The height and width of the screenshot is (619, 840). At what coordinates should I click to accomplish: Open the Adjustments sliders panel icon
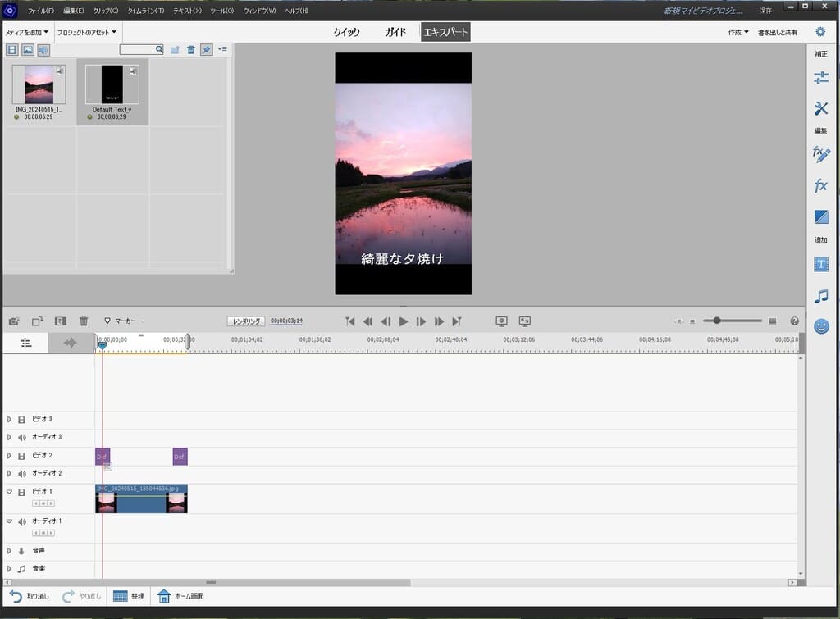pos(820,78)
